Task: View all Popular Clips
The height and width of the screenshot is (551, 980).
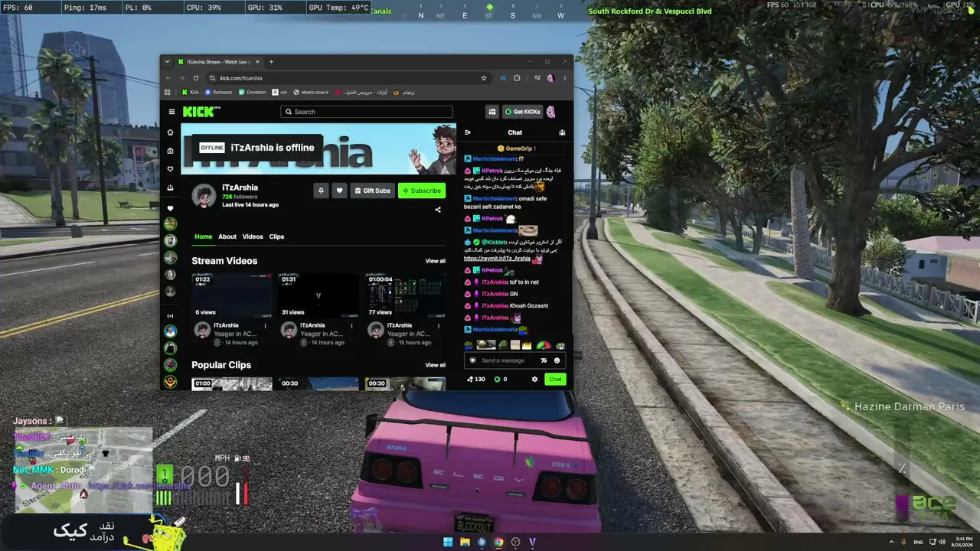Action: pos(436,365)
